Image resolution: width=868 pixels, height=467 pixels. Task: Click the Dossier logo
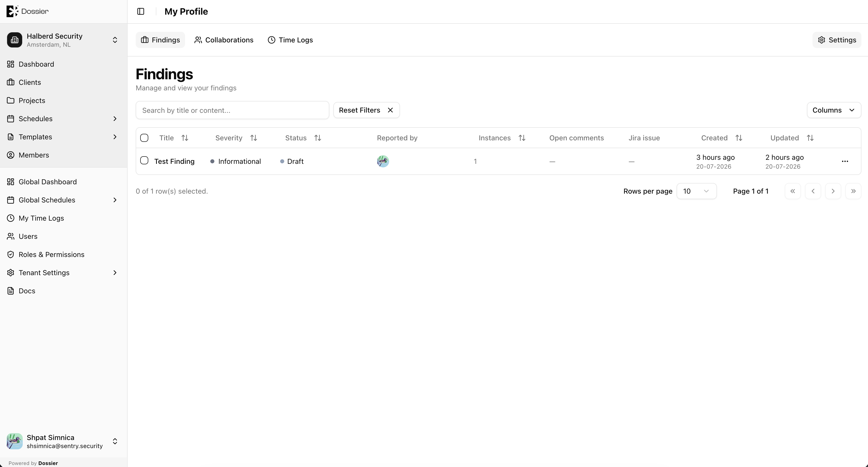pos(28,11)
